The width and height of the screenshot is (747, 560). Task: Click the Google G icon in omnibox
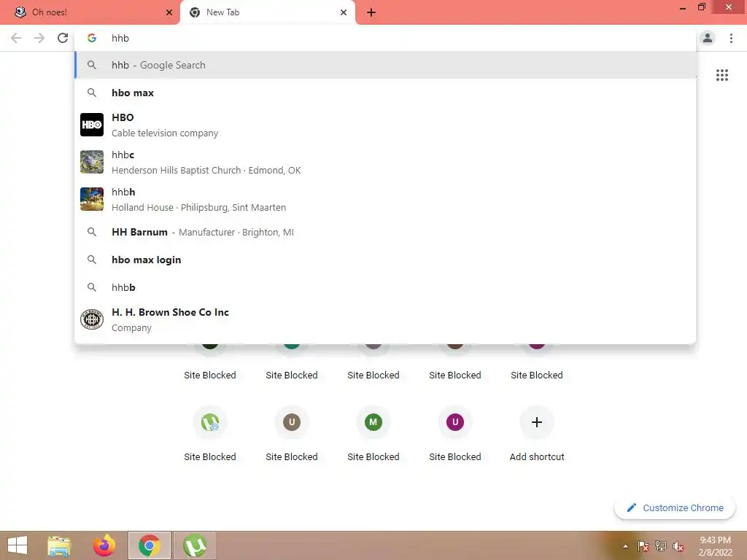click(x=91, y=38)
